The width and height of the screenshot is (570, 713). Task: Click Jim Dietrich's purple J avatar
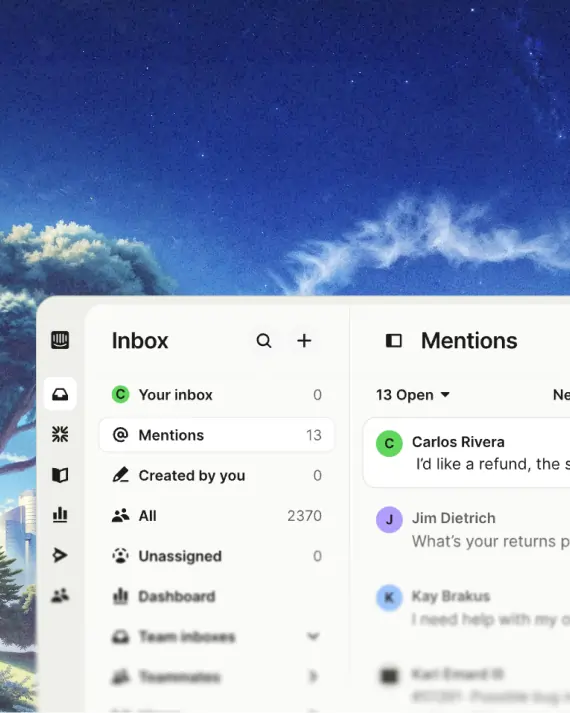(x=389, y=519)
